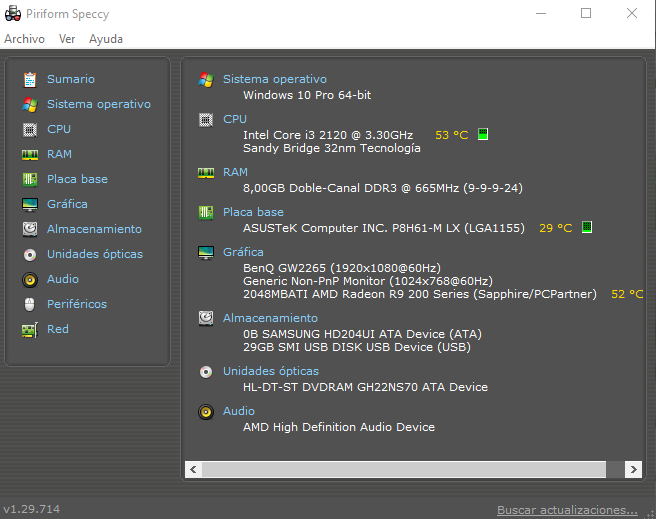The height and width of the screenshot is (519, 656).
Task: Click the Periféricos mouse icon in sidebar
Action: [x=29, y=304]
